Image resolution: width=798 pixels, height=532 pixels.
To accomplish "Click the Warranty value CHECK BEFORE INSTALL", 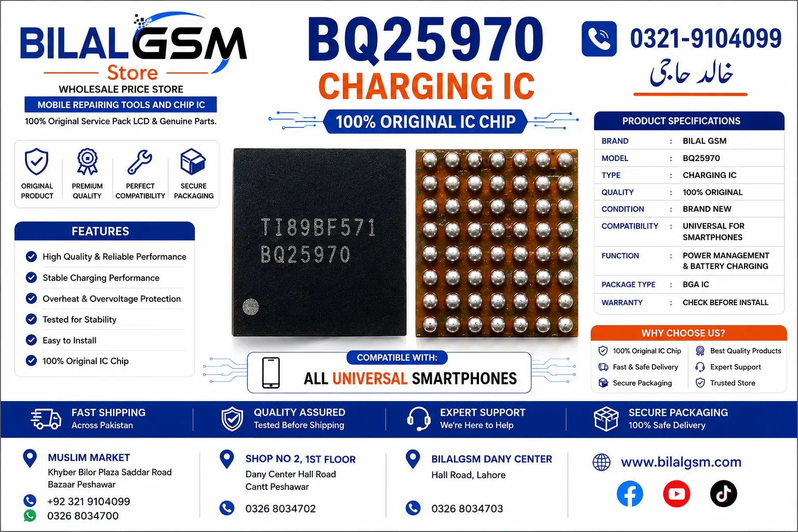I will pos(725,302).
